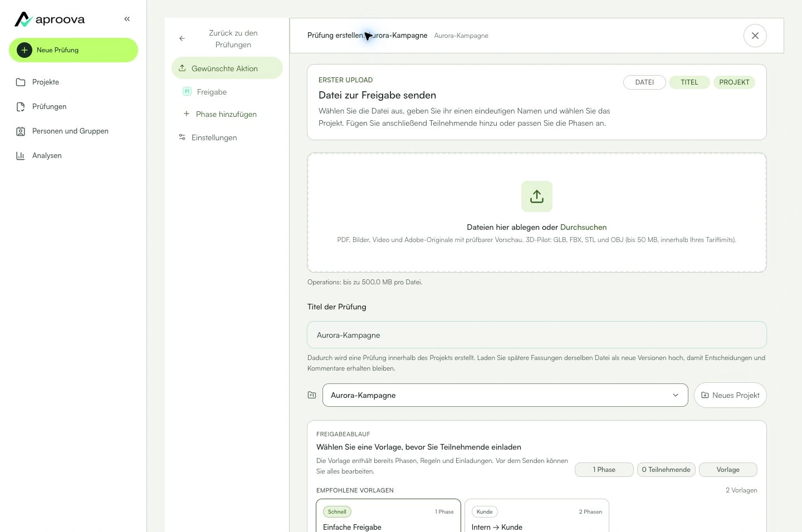Choose the Intern → Kunde template
The image size is (802, 532).
click(537, 516)
